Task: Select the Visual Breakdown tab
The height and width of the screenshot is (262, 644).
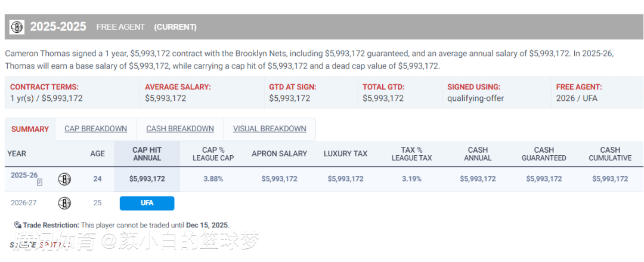Action: click(x=270, y=129)
